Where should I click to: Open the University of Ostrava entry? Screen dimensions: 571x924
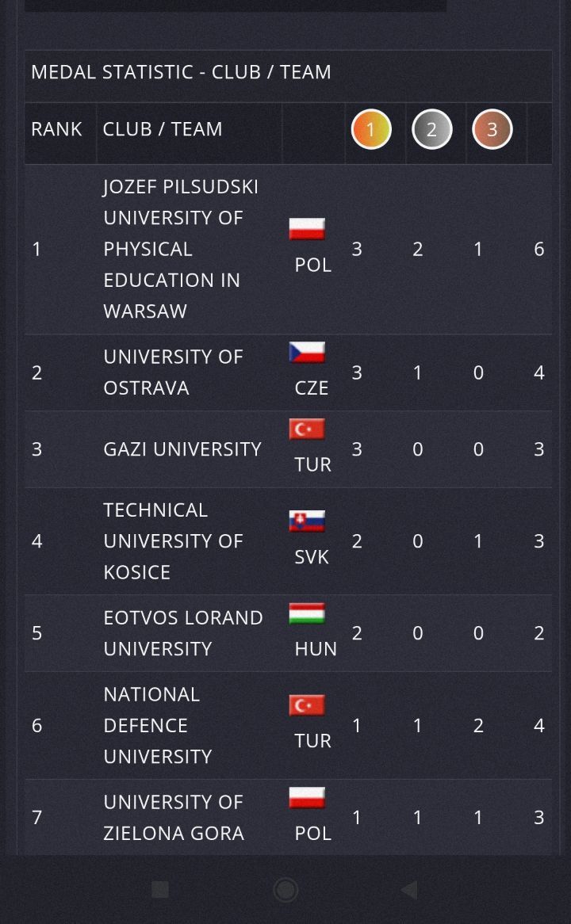pos(174,372)
